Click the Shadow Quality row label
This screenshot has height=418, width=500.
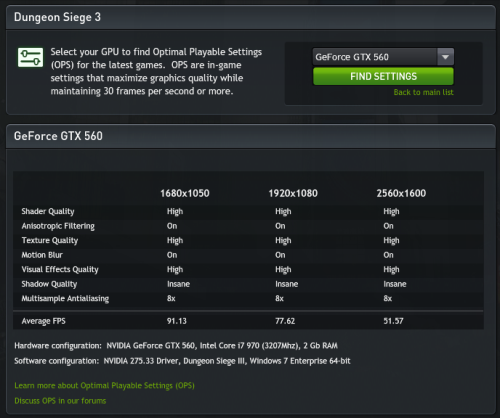coord(49,284)
